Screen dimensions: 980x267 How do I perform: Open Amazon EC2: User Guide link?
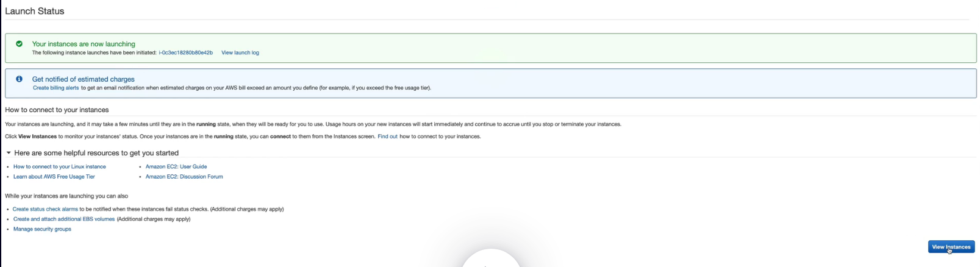click(x=176, y=166)
